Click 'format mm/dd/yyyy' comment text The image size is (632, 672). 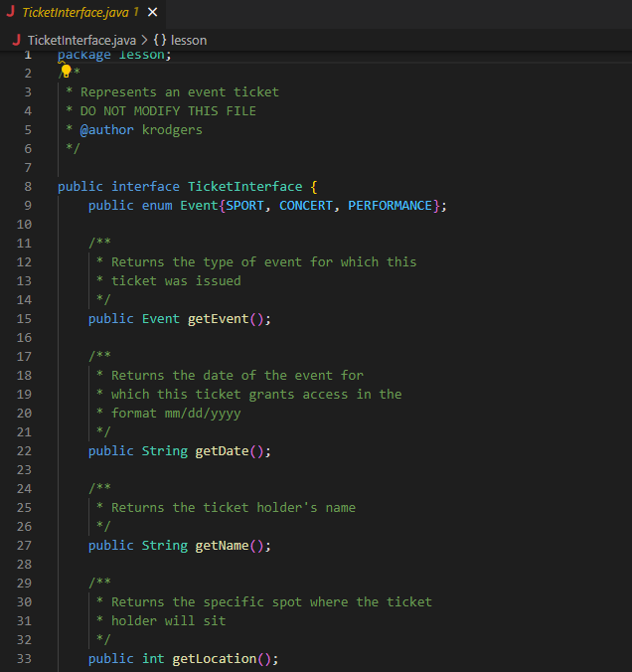tap(176, 414)
